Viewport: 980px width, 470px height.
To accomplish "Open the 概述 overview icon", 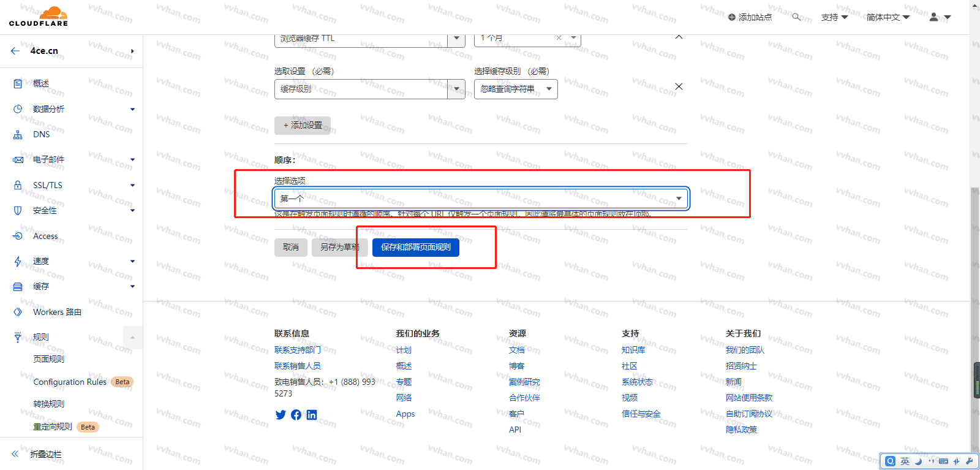I will pyautogui.click(x=18, y=83).
